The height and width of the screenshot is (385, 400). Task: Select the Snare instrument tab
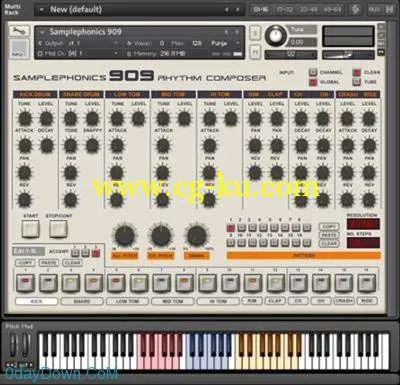[x=82, y=301]
